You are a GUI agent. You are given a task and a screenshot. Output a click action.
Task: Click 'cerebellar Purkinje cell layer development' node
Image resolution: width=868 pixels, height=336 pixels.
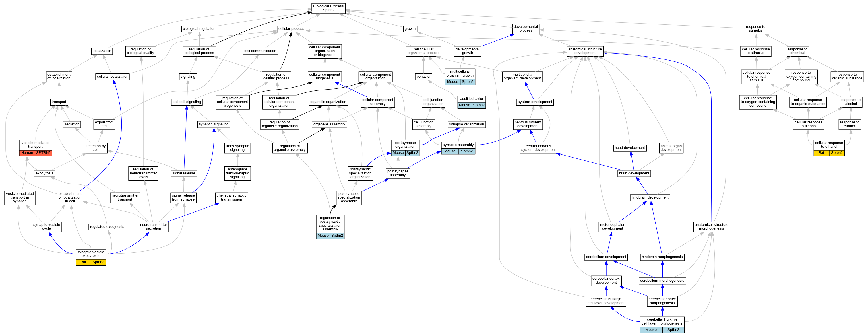tap(606, 301)
